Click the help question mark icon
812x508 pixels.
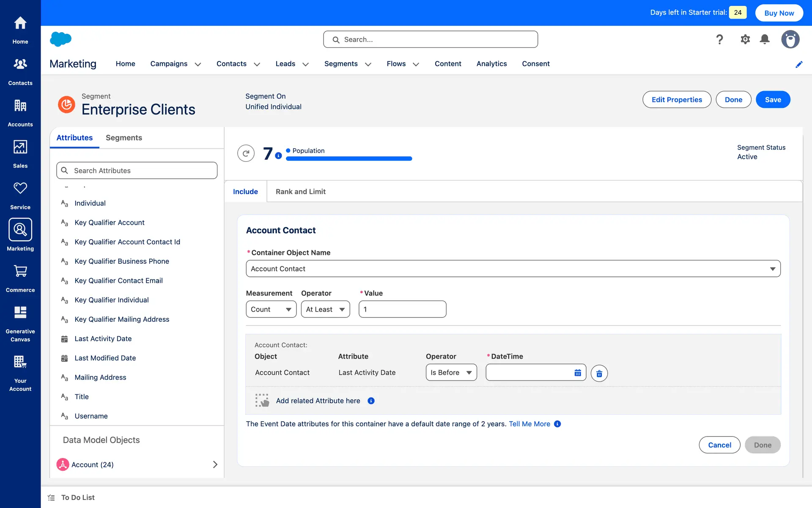[x=719, y=39]
